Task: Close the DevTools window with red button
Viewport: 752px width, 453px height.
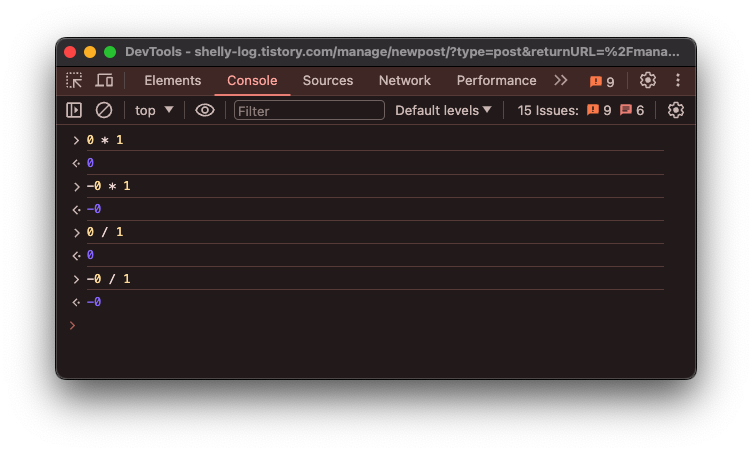Action: [70, 52]
